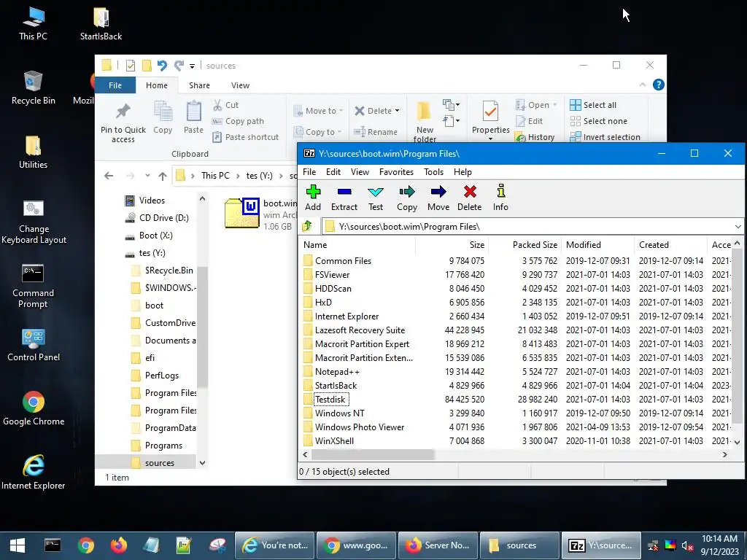
Task: Sort by Created column header
Action: 671,245
